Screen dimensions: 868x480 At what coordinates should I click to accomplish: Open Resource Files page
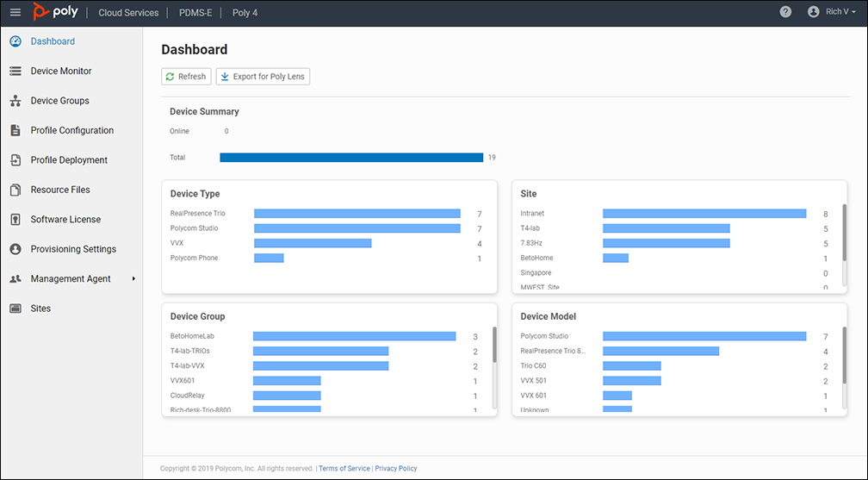60,190
